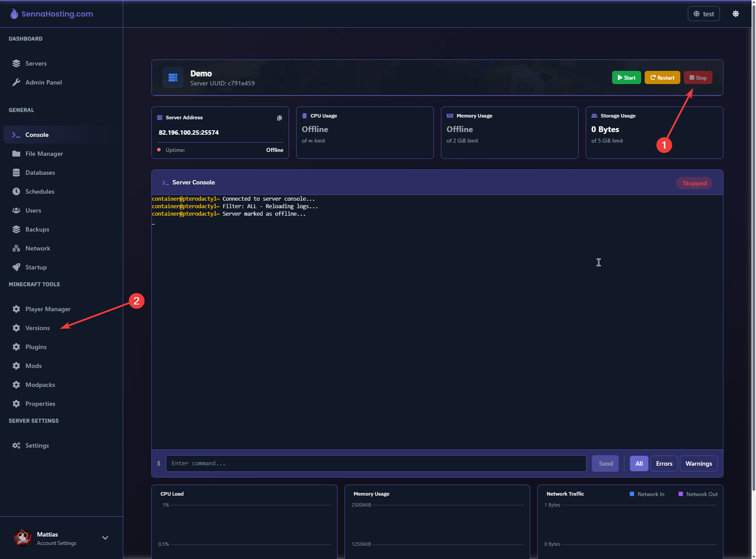The image size is (756, 559).
Task: Open the File Manager folder item
Action: [44, 154]
